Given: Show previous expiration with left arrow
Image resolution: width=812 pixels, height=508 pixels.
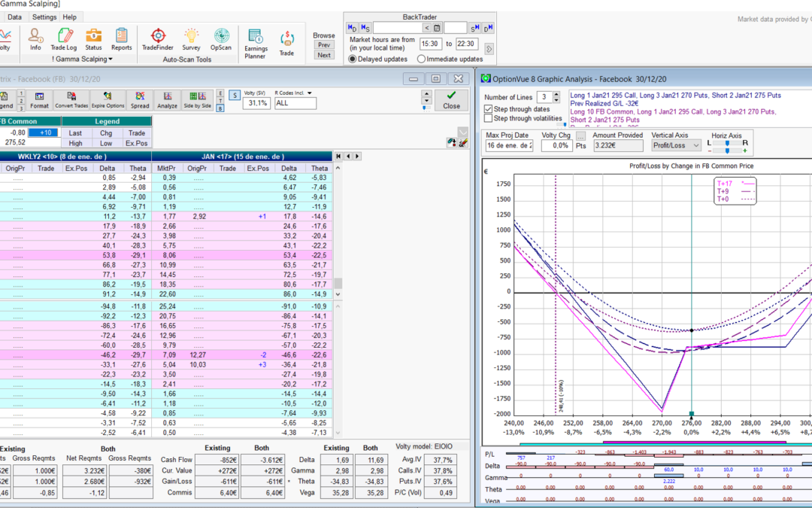Looking at the screenshot, I should [348, 156].
